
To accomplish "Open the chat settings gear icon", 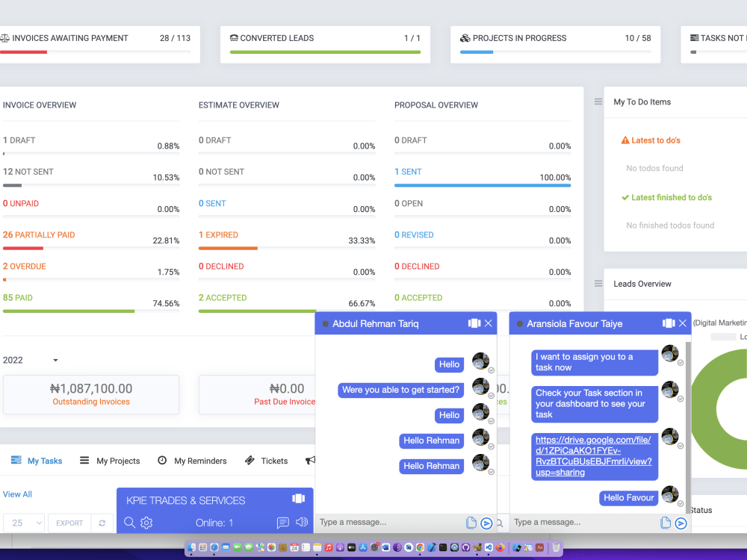I will (x=146, y=523).
